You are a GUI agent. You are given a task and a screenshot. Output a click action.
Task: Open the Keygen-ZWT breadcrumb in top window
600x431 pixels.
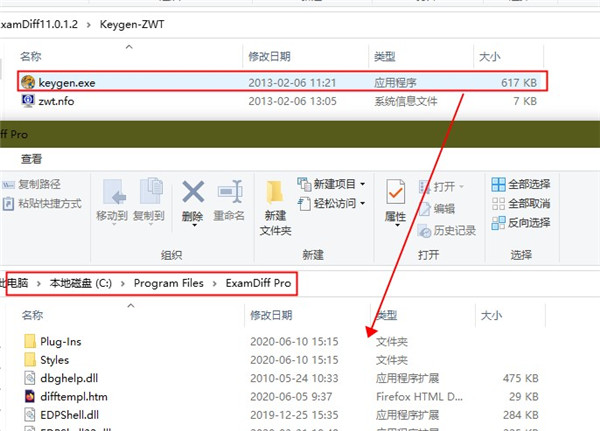(x=132, y=24)
